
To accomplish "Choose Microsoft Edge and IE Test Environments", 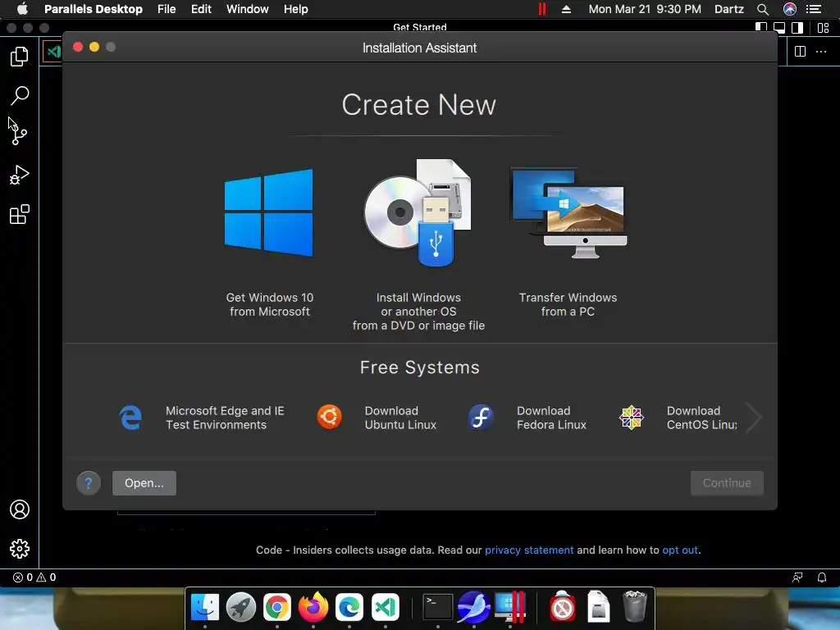I will coord(202,418).
